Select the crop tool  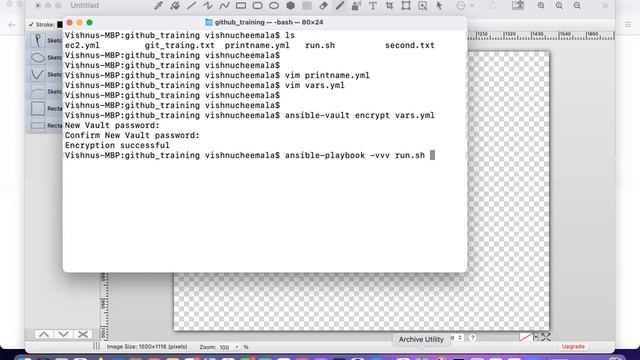tap(389, 6)
